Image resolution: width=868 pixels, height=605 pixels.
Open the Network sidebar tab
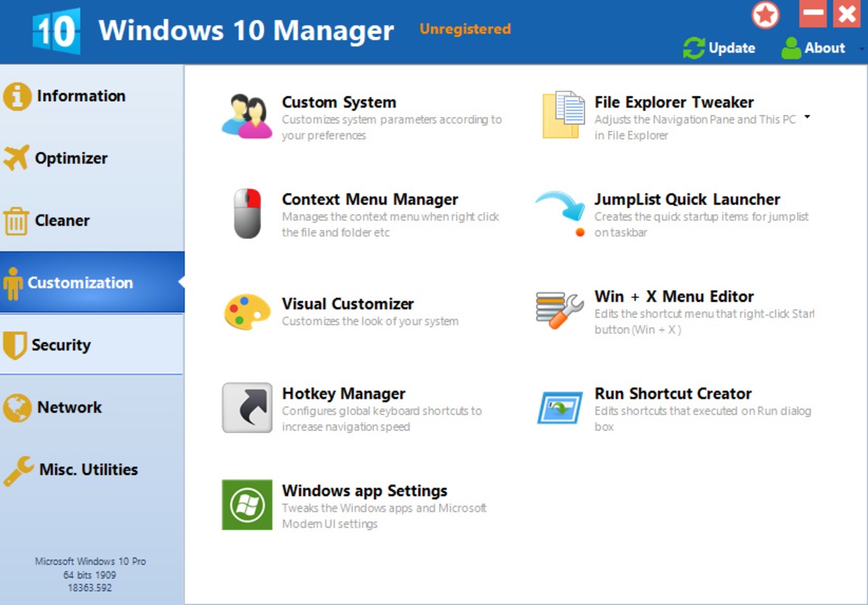pos(69,408)
